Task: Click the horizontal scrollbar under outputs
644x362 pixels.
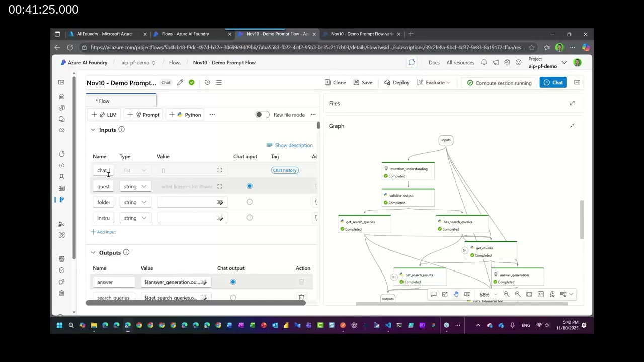Action: pos(196,303)
